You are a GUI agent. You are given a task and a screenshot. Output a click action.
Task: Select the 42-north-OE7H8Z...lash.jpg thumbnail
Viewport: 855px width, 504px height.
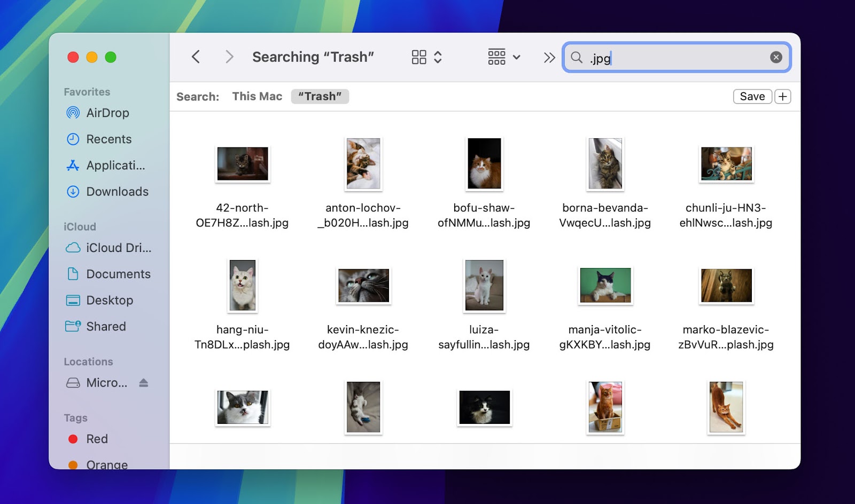tap(243, 164)
